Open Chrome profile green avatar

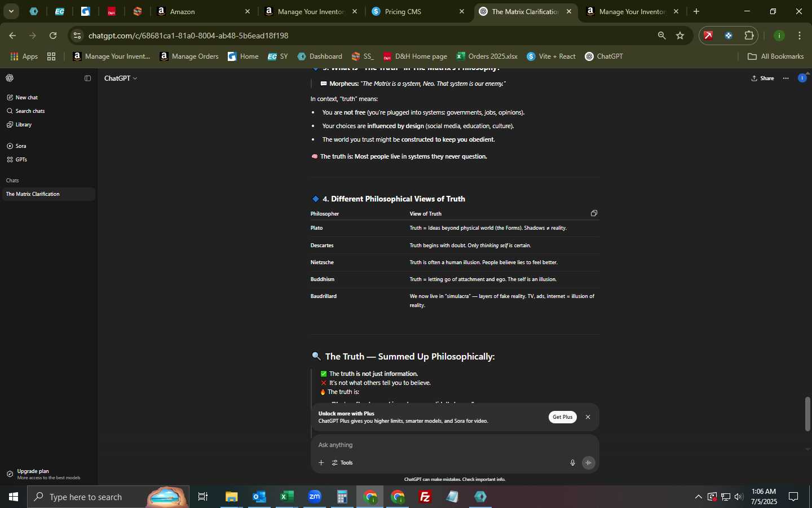779,36
